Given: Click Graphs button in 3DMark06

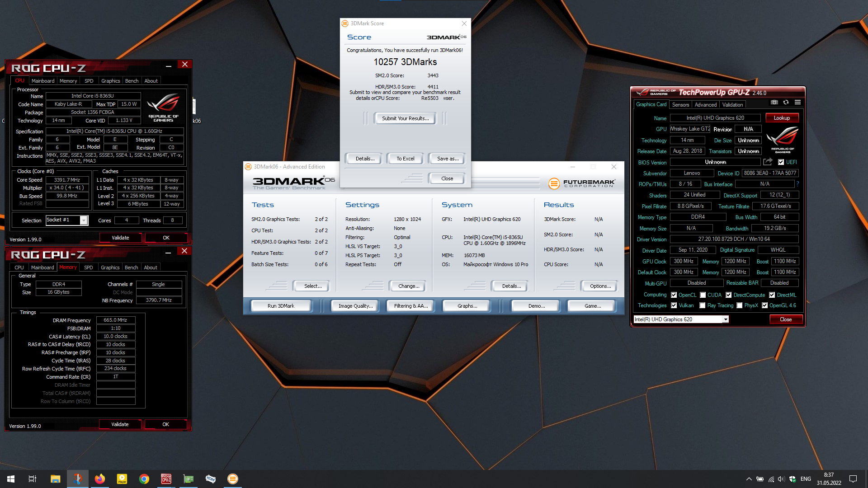Looking at the screenshot, I should 467,306.
